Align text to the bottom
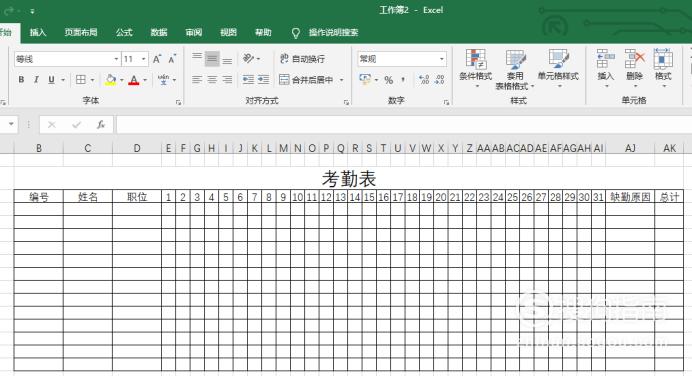 click(x=227, y=60)
